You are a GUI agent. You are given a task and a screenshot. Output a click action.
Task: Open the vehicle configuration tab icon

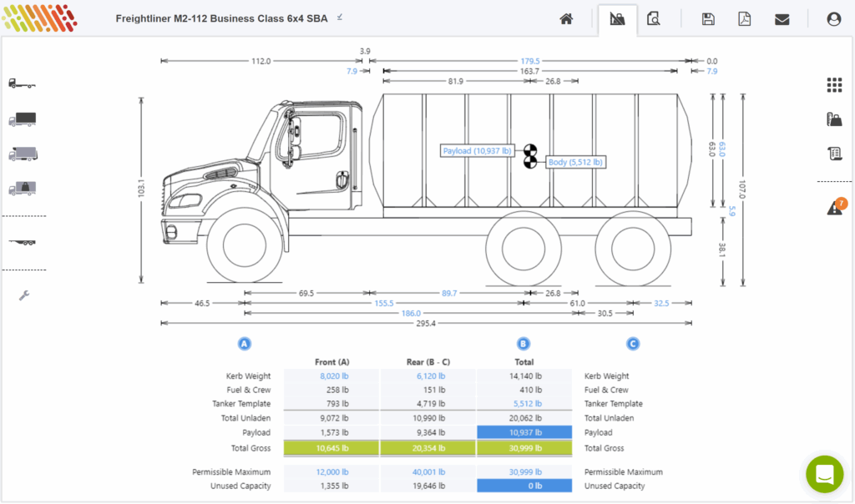click(617, 19)
